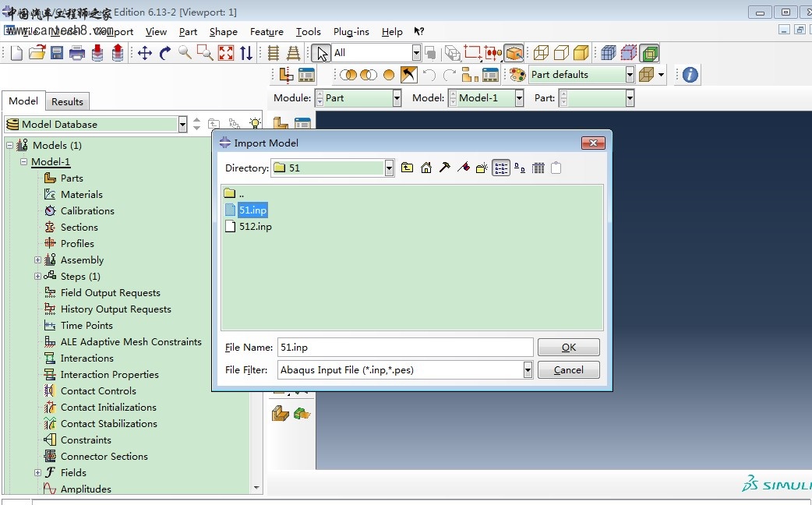Screen dimensions: 812x505
Task: Select the pan view tool
Action: pyautogui.click(x=145, y=53)
